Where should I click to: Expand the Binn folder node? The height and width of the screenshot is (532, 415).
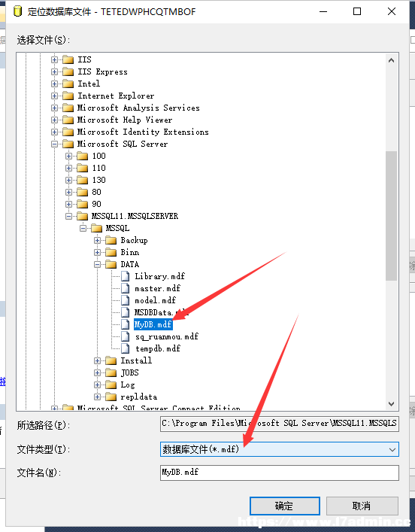97,252
